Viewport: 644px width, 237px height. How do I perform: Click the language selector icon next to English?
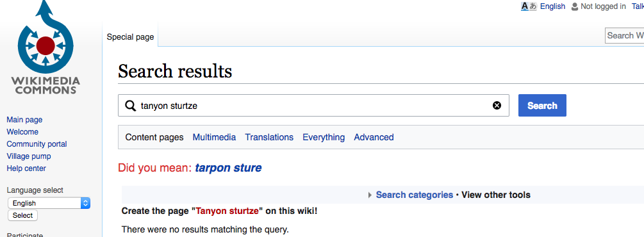pyautogui.click(x=529, y=6)
